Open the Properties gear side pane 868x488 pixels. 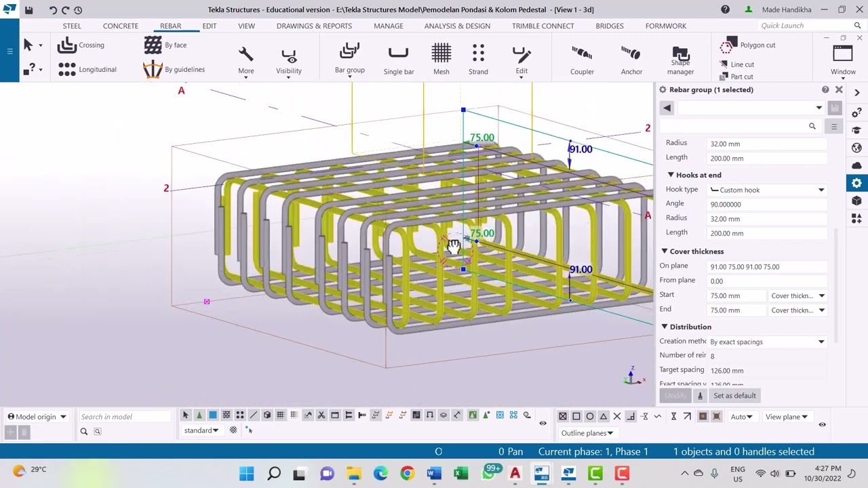(x=856, y=183)
